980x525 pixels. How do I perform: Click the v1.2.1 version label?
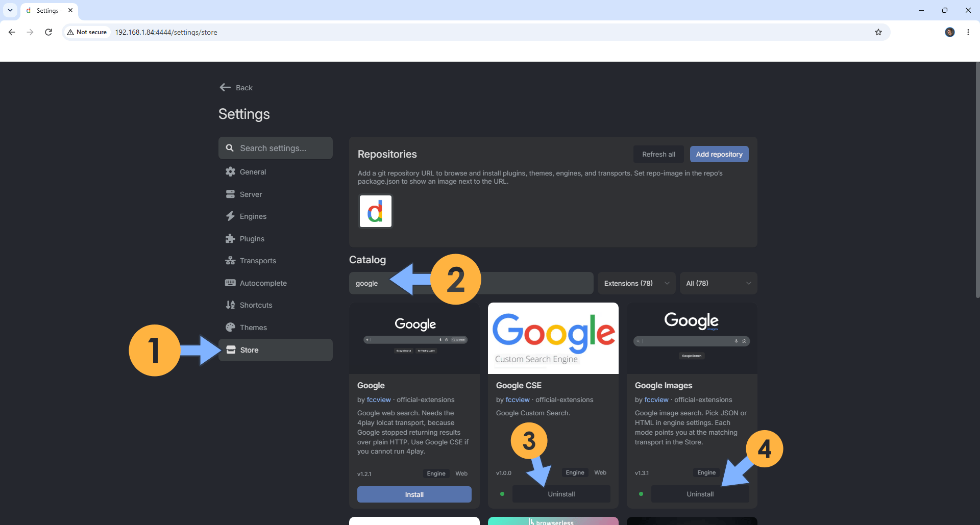[x=364, y=474]
